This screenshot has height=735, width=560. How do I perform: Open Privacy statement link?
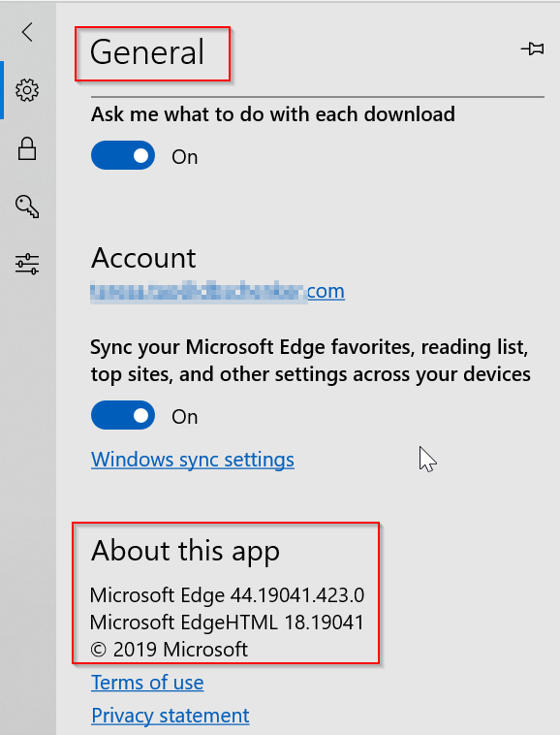171,716
